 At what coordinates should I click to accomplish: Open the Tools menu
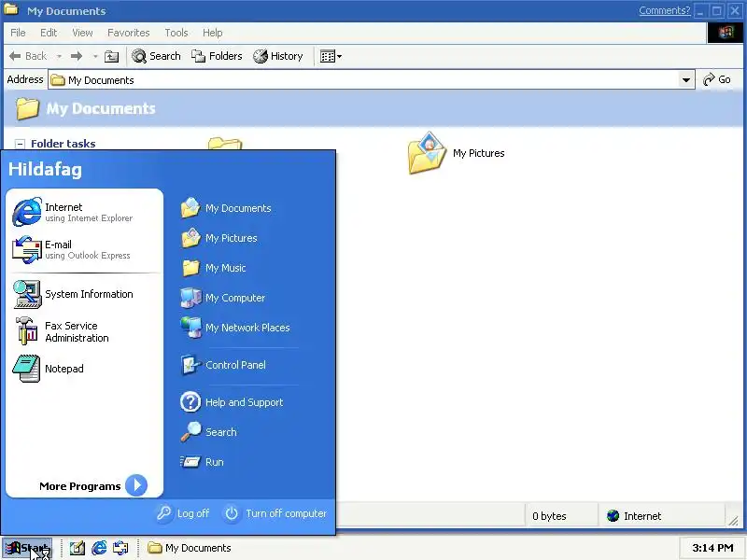pos(176,33)
